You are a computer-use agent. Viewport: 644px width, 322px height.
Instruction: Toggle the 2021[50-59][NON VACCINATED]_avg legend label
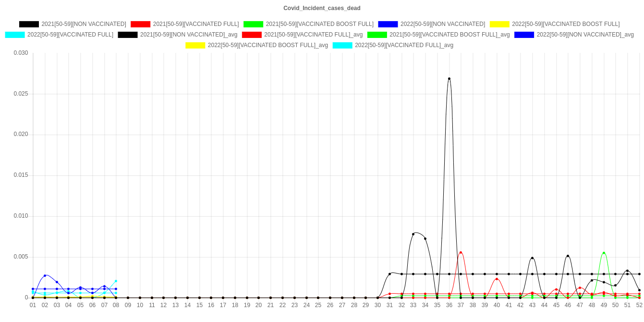188,35
